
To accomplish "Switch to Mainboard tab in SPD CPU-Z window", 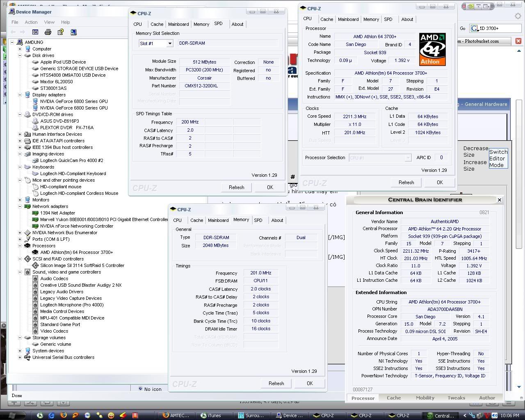I will 178,24.
